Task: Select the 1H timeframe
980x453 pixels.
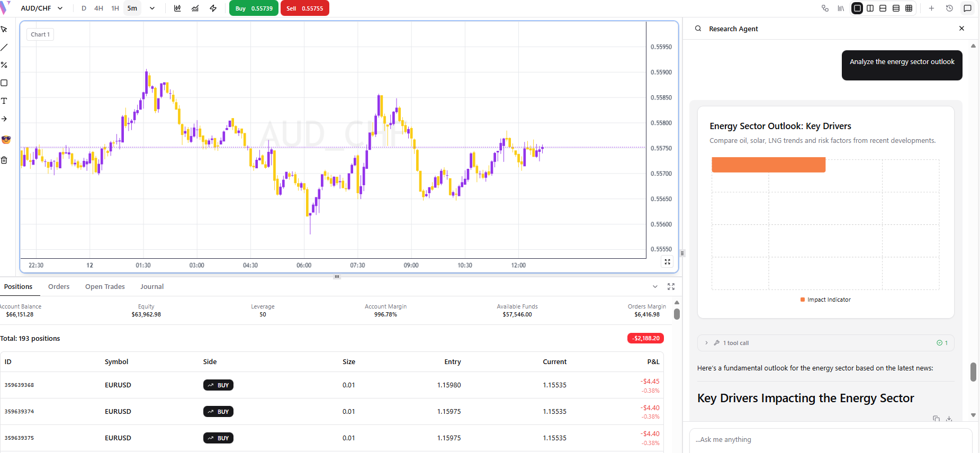Action: click(115, 8)
